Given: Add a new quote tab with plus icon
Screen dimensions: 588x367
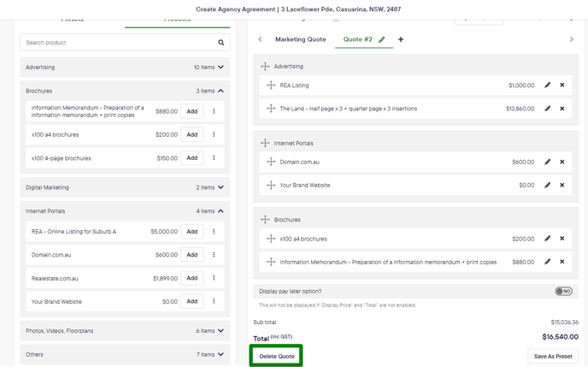Looking at the screenshot, I should click(x=401, y=39).
